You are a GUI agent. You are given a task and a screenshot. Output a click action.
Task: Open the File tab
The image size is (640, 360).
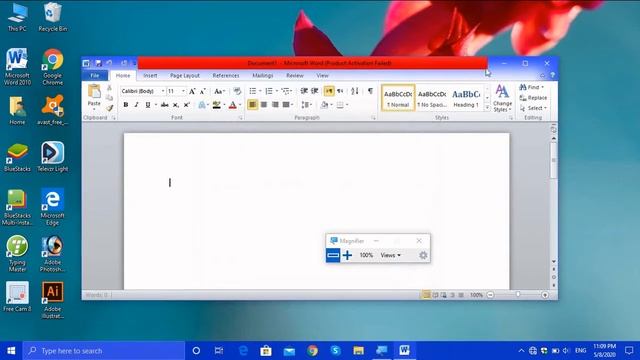95,76
